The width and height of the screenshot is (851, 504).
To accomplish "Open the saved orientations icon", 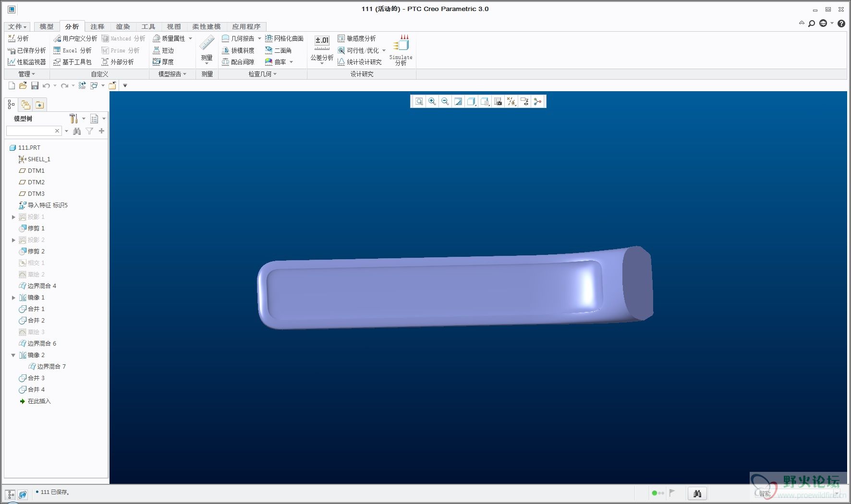I will pos(485,101).
